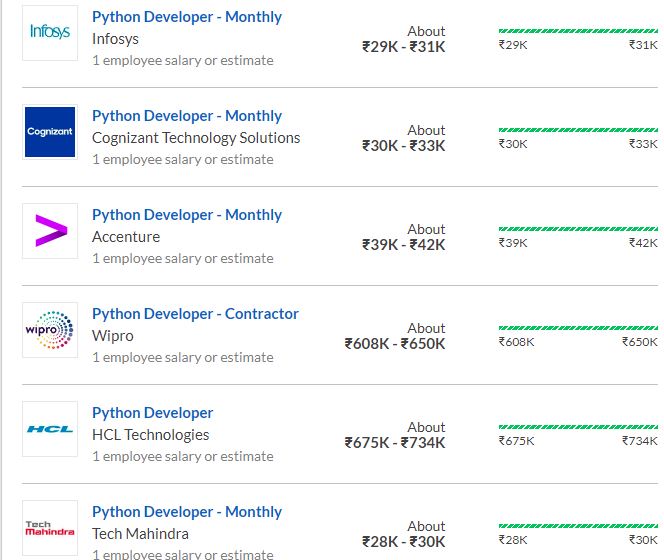Open HCL Technologies Python Developer link
The image size is (664, 560).
tap(152, 413)
